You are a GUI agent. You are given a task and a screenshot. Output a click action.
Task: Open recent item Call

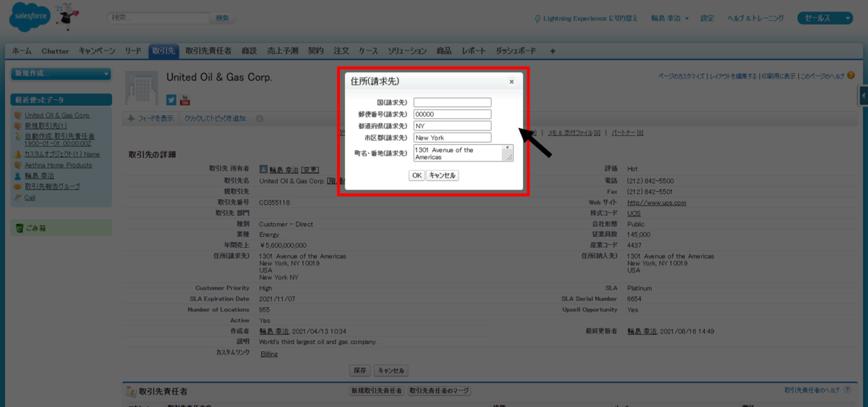click(30, 197)
